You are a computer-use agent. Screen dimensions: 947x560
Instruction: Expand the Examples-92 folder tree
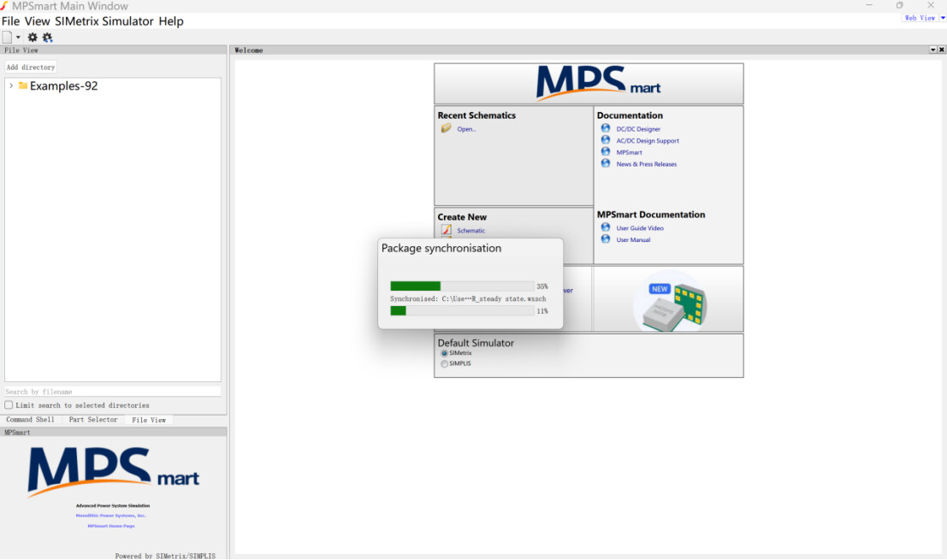(x=10, y=85)
